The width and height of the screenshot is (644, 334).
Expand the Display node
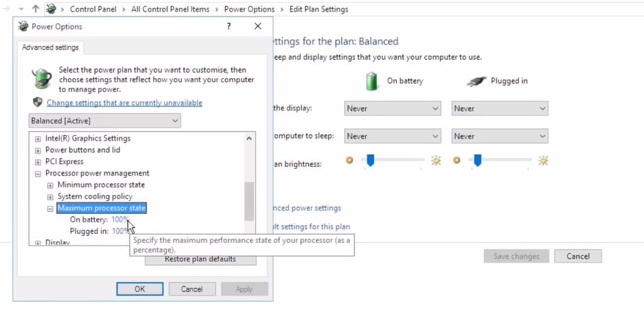38,243
